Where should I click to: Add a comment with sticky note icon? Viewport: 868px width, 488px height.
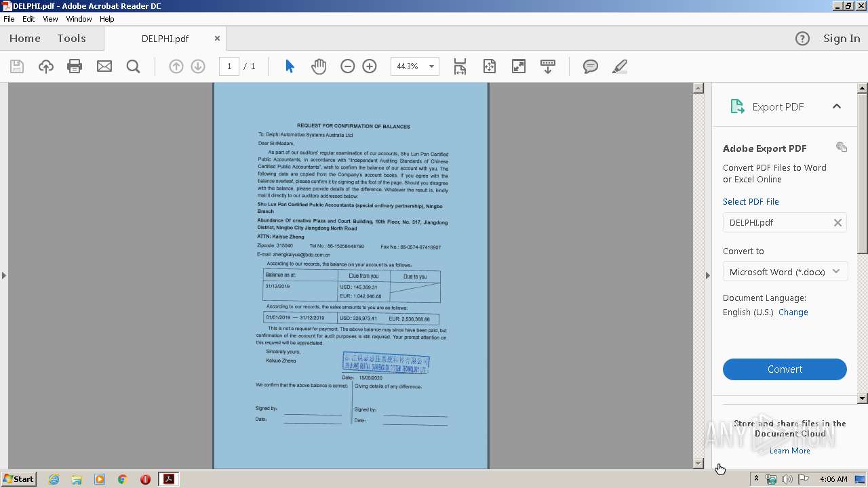coord(591,66)
